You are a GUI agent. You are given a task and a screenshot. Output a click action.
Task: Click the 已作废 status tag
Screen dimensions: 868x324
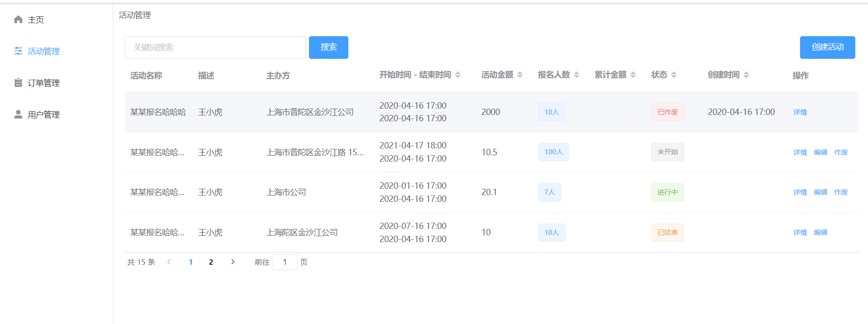pyautogui.click(x=668, y=112)
